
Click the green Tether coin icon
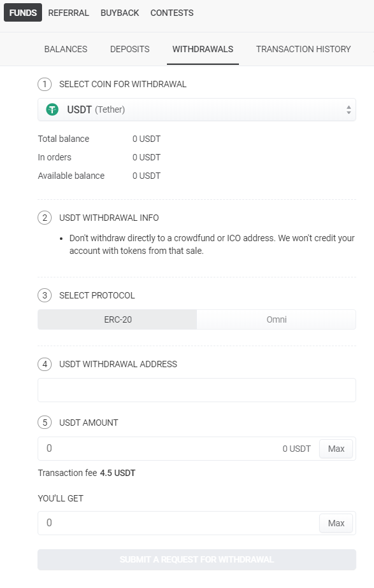tap(52, 109)
